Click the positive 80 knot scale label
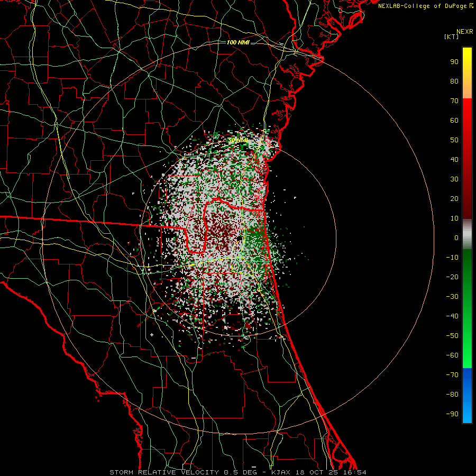 point(454,81)
